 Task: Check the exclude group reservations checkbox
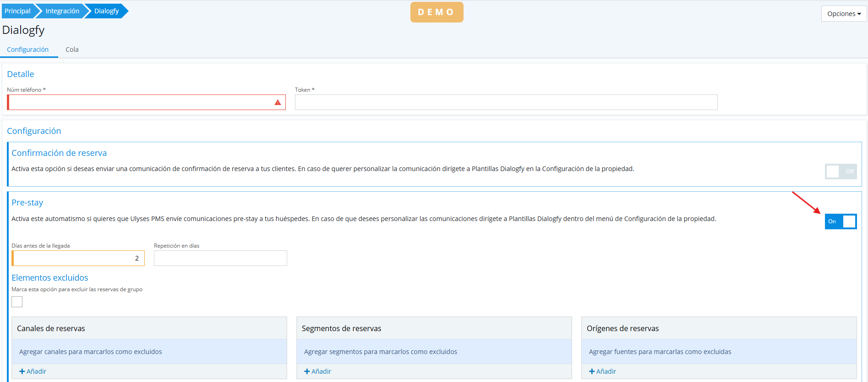click(x=17, y=302)
